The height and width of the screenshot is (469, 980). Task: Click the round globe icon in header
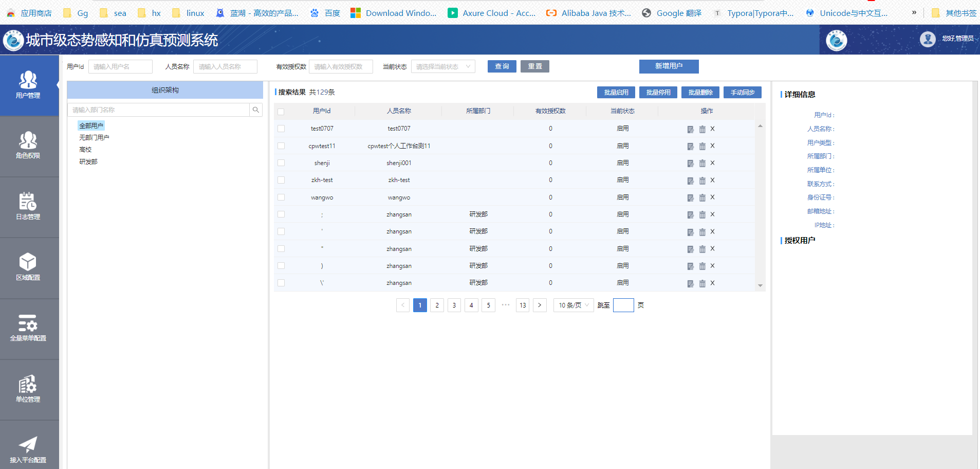(836, 40)
